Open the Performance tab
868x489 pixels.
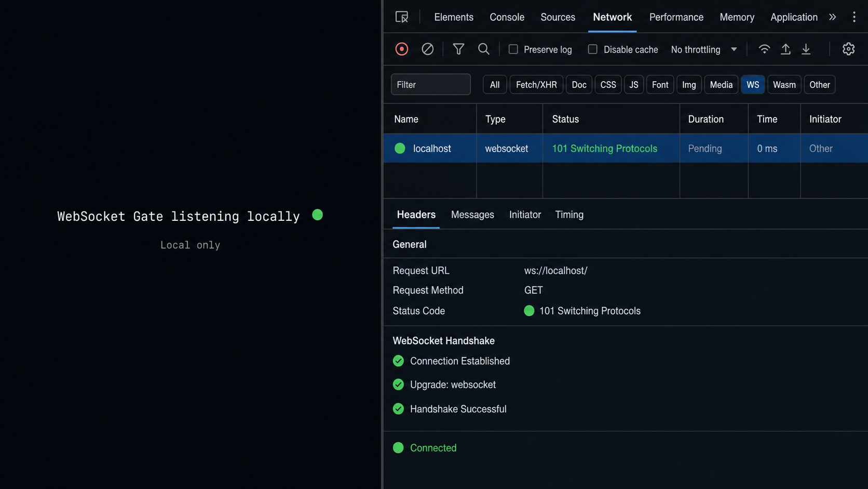676,17
